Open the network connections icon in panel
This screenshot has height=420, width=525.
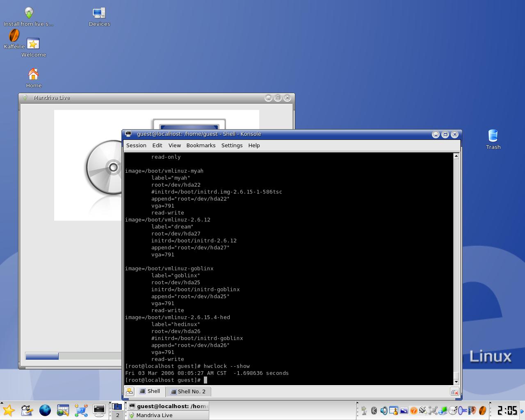point(81,410)
